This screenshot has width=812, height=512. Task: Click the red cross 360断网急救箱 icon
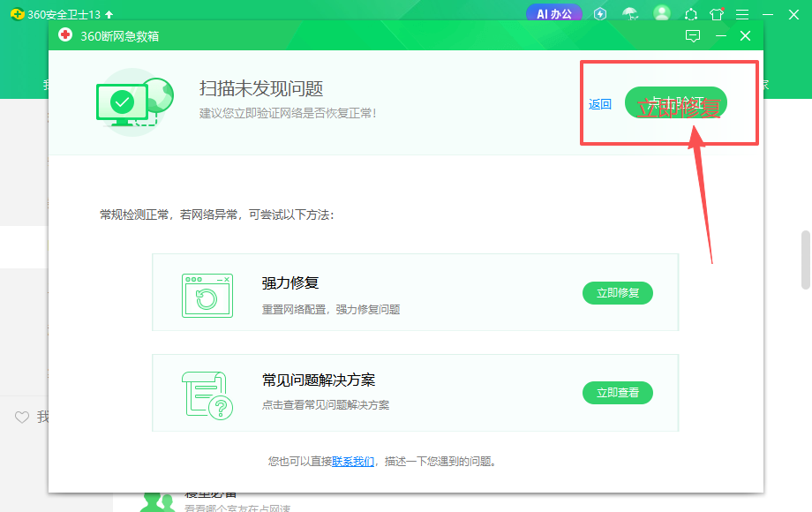click(x=64, y=35)
